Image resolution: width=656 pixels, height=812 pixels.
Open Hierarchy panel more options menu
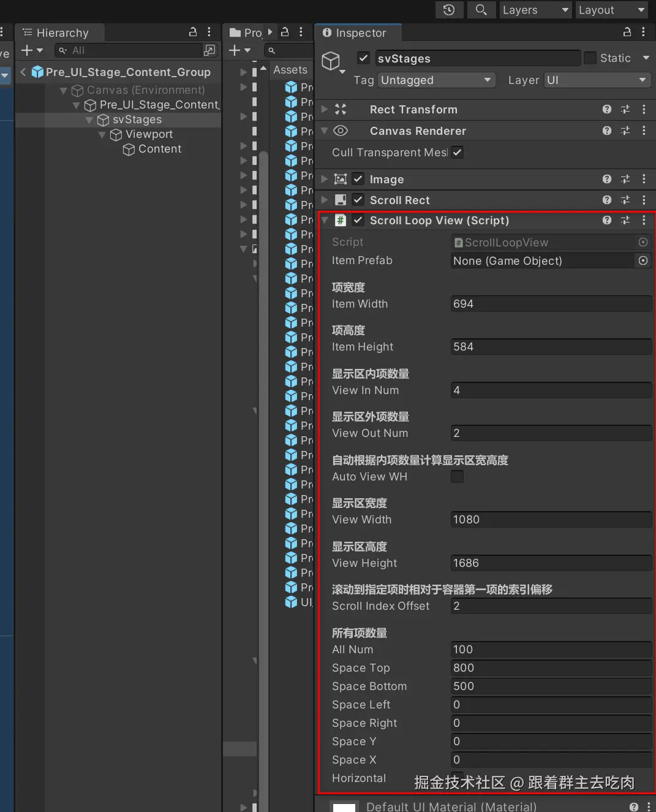tap(209, 32)
